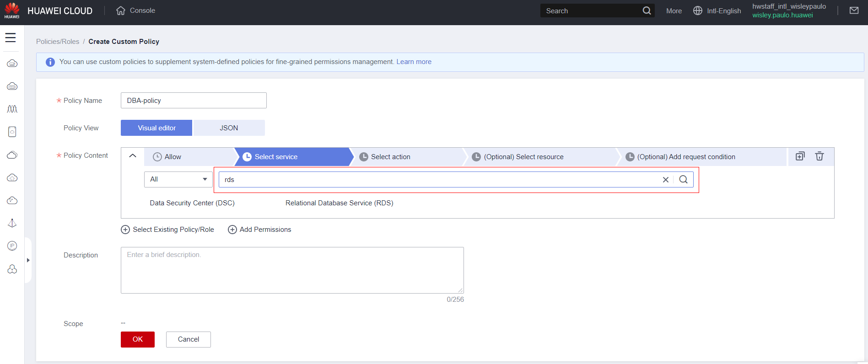This screenshot has width=868, height=364.
Task: Click the top bar search magnifier
Action: [x=647, y=11]
